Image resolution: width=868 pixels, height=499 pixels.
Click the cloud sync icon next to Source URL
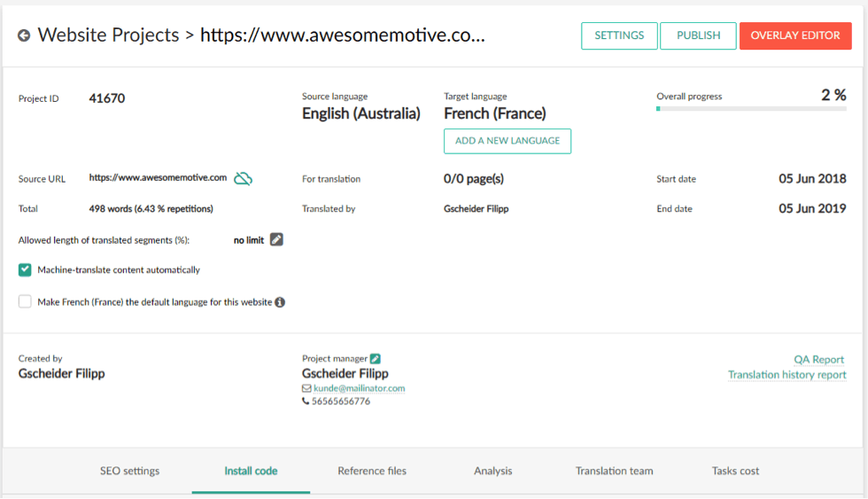tap(243, 178)
